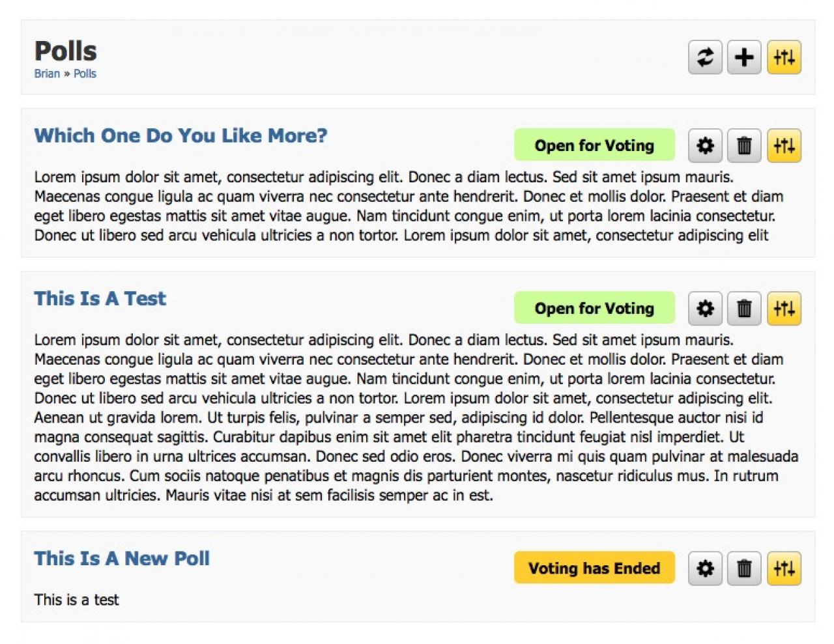The height and width of the screenshot is (644, 834).
Task: Open settings gear for 'This Is A Test'
Action: [x=705, y=308]
